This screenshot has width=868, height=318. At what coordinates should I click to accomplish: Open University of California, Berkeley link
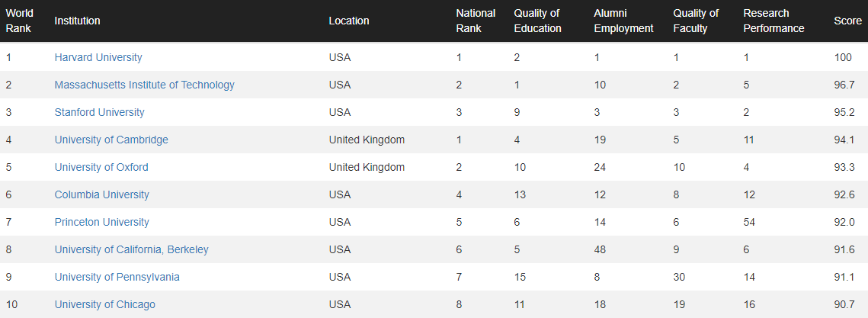(x=132, y=250)
